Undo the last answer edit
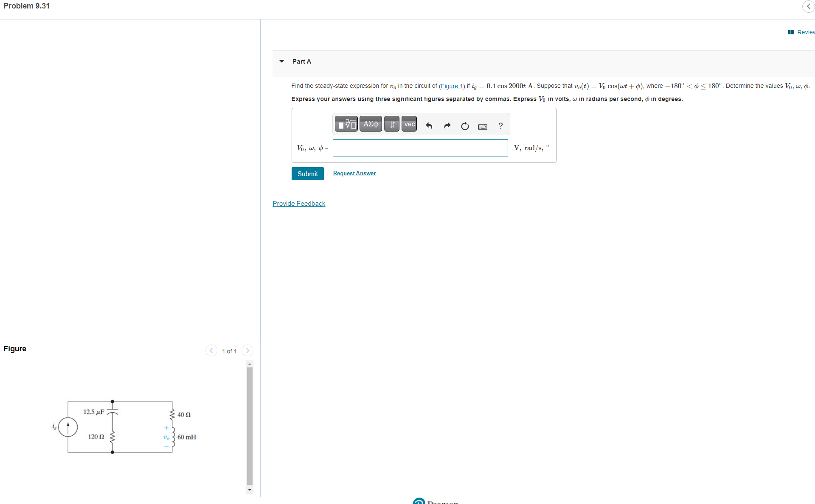This screenshot has height=504, width=815. coord(429,126)
